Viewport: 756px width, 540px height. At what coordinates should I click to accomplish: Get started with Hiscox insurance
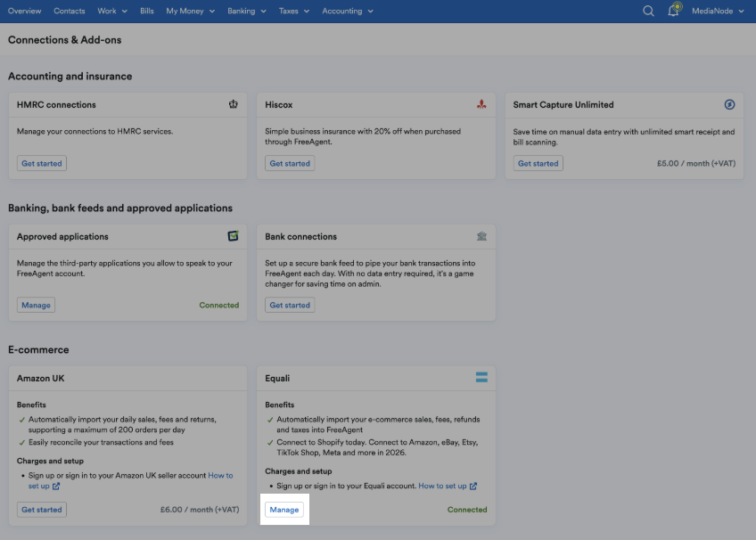tap(290, 163)
